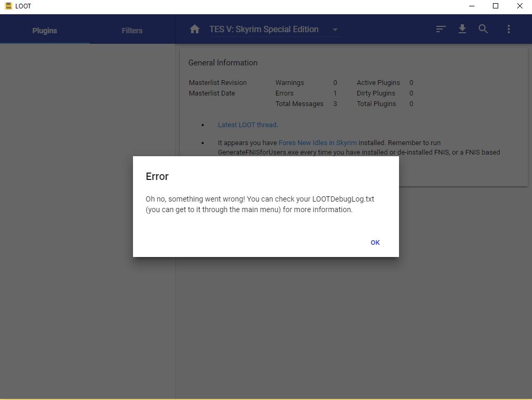The width and height of the screenshot is (532, 400).
Task: Click the dropdown arrow next to the game name
Action: click(x=335, y=30)
